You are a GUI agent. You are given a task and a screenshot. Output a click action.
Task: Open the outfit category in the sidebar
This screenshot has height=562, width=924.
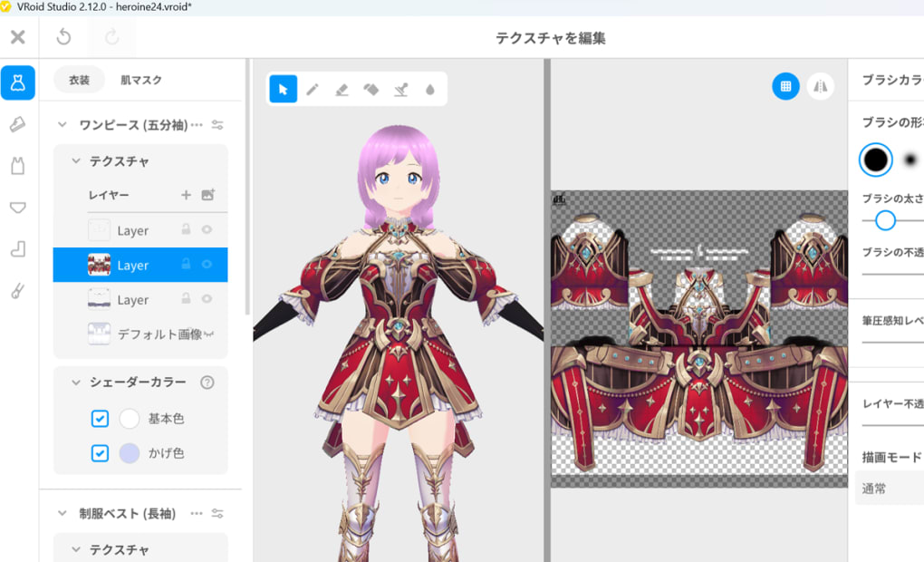(x=18, y=82)
